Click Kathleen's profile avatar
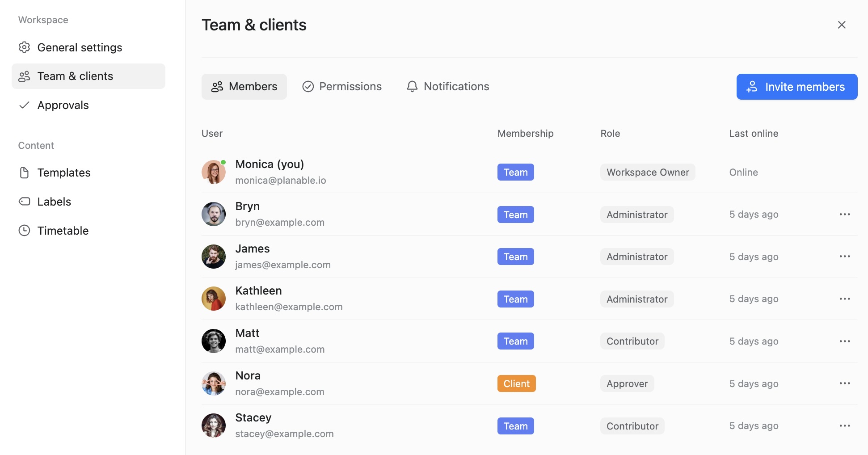Viewport: 868px width, 455px height. click(214, 299)
